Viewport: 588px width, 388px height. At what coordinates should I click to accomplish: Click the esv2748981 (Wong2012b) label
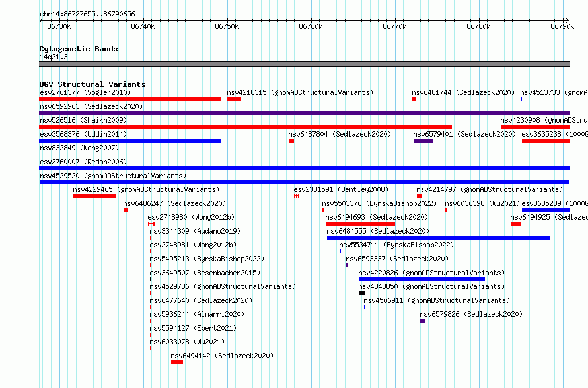pyautogui.click(x=193, y=245)
